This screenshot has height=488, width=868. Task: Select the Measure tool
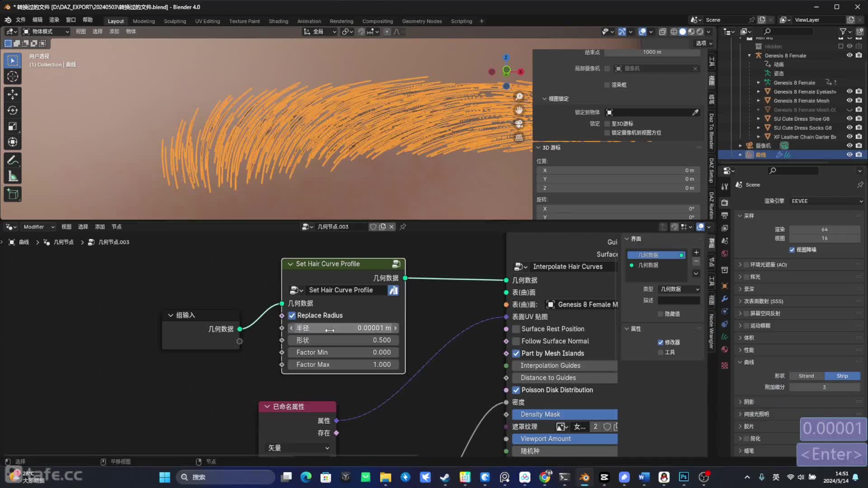(13, 177)
